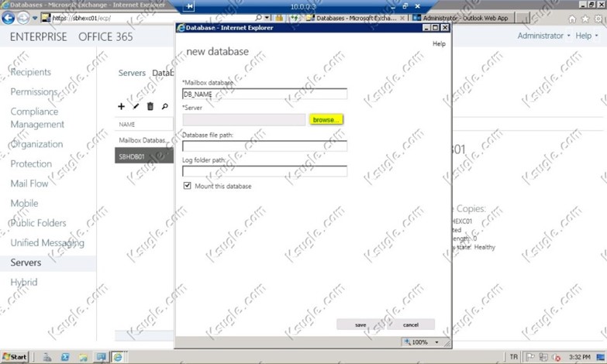
Task: Switch to Internet Explorer taskbar button
Action: [118, 357]
